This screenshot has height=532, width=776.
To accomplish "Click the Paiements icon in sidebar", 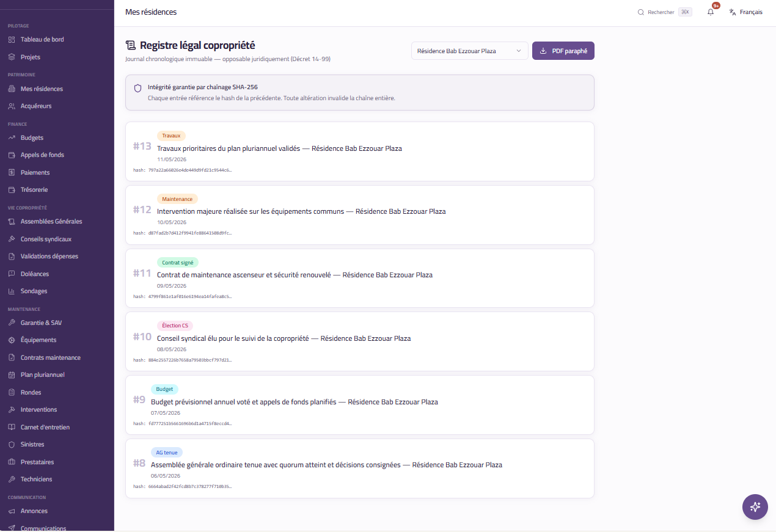I will pos(12,173).
